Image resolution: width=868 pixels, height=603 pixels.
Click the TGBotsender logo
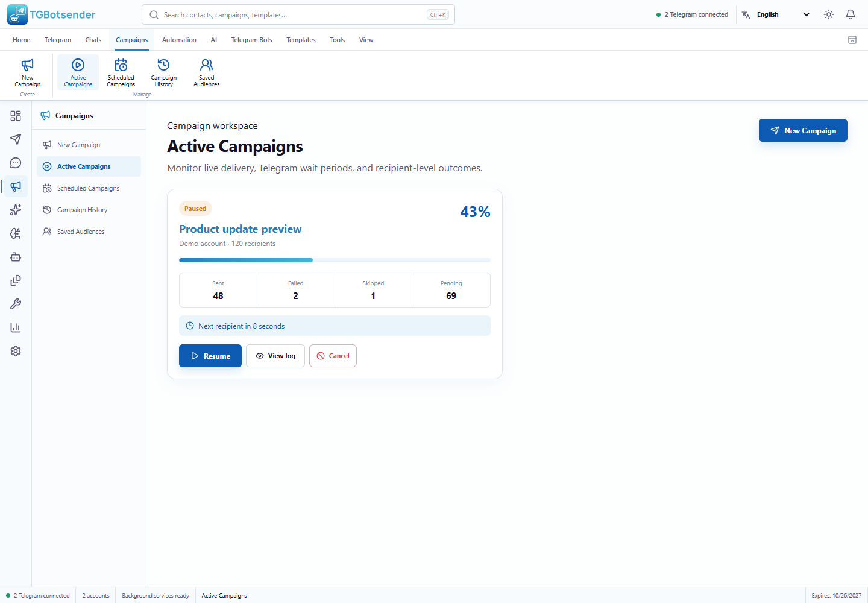pos(51,14)
